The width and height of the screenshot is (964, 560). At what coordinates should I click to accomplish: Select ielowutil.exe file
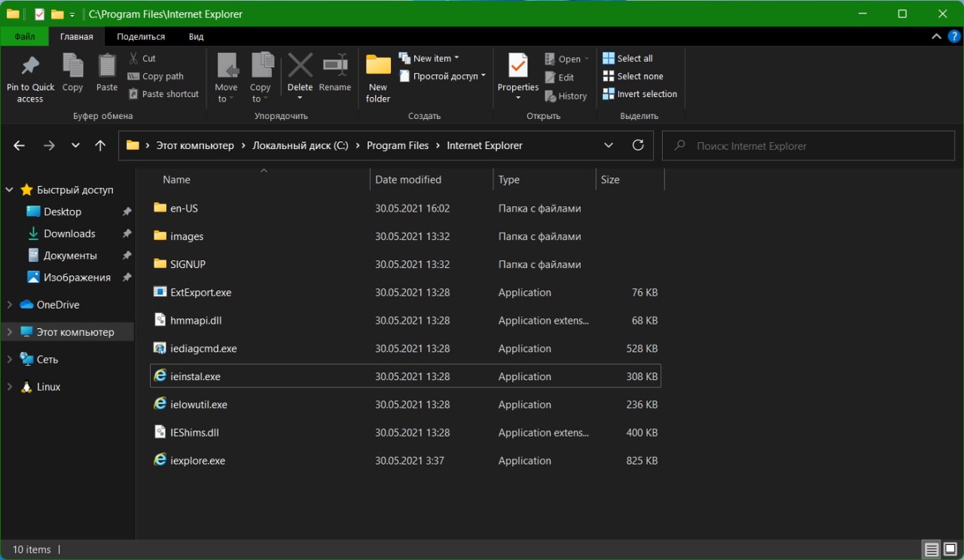405,404
